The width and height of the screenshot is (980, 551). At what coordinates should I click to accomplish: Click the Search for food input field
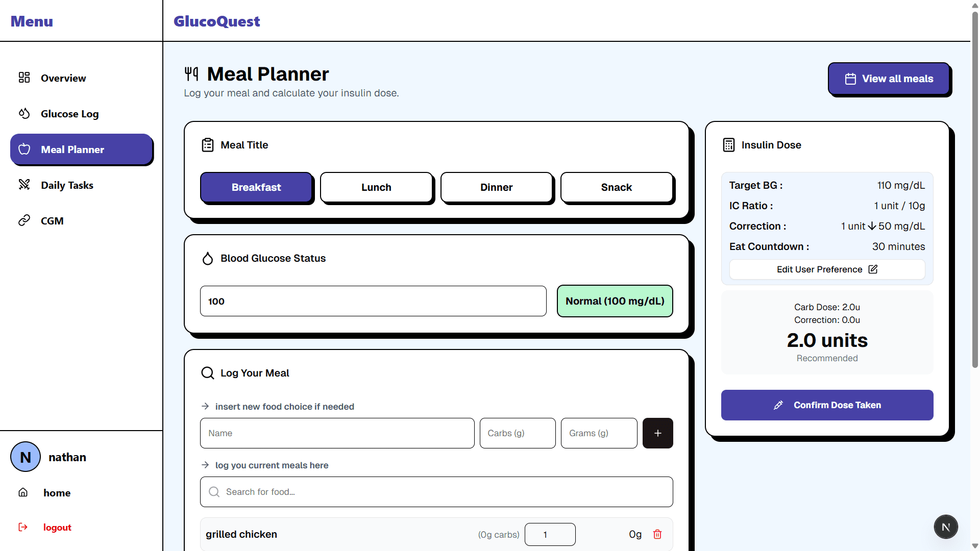pyautogui.click(x=436, y=491)
